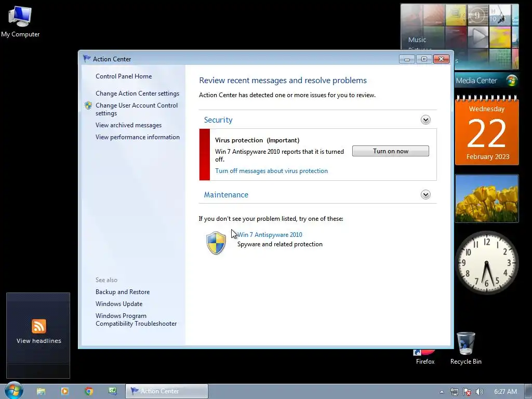Click the play tile in the Media Center gadget
The width and height of the screenshot is (532, 399).
click(x=478, y=37)
